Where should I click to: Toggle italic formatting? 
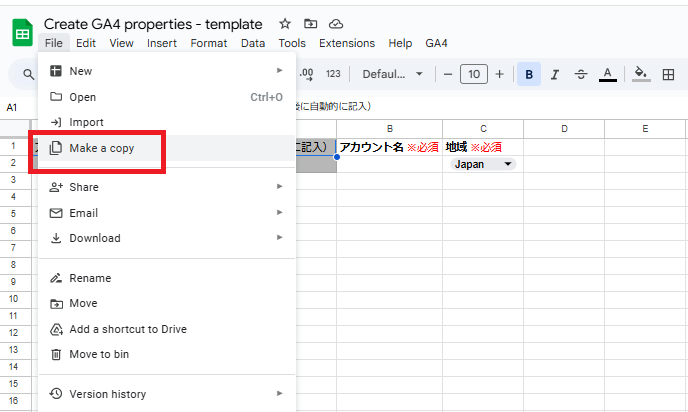tap(555, 74)
